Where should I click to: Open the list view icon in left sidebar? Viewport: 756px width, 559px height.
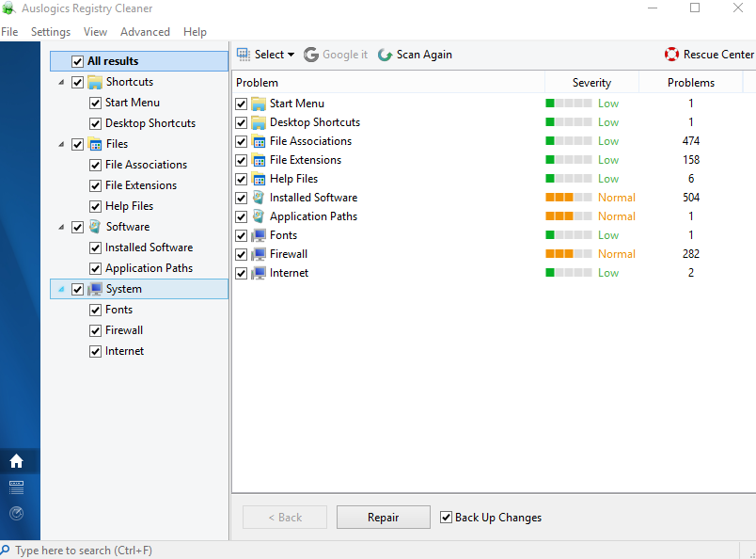[x=16, y=487]
